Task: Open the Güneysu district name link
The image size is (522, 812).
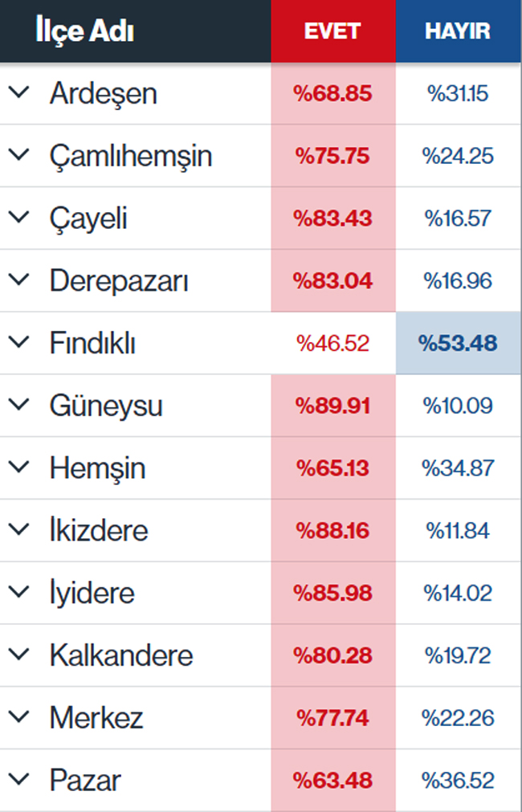Action: tap(106, 406)
